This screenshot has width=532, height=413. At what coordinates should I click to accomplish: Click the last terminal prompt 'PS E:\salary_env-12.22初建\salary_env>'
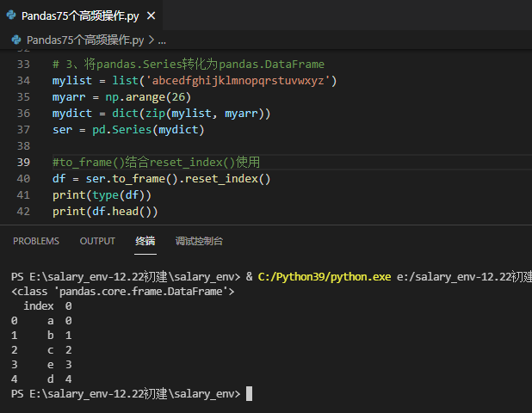click(x=126, y=394)
